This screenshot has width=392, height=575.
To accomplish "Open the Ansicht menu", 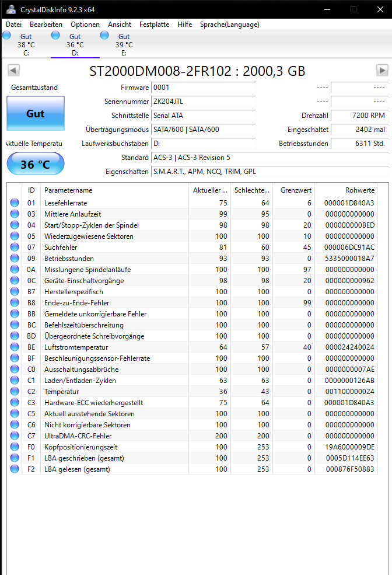I will pos(120,25).
